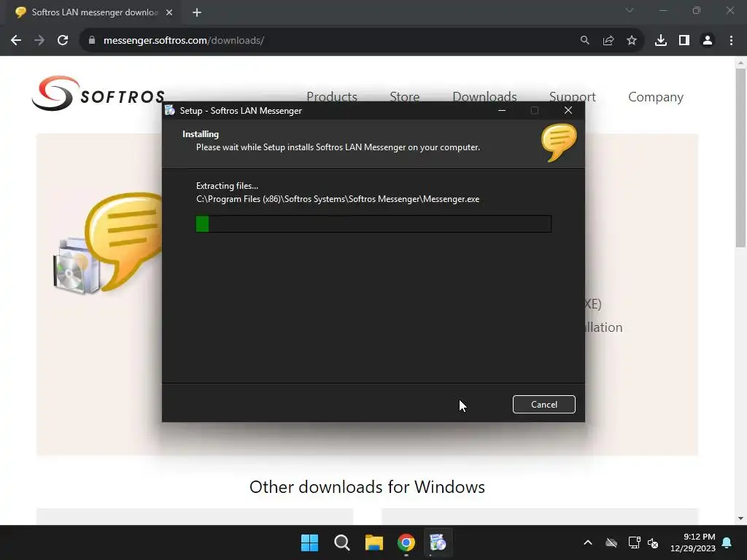Open the Products menu on webpage
The image size is (747, 560).
pos(332,97)
